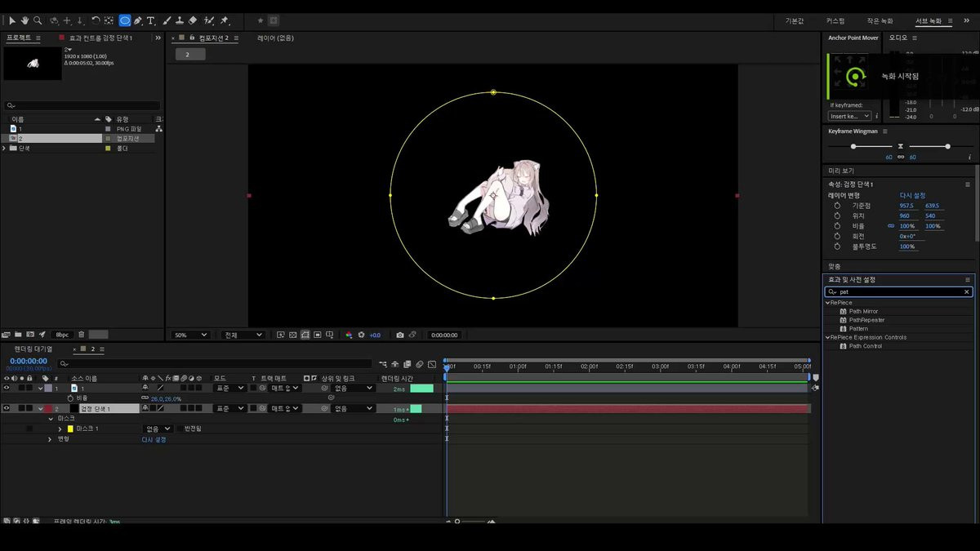Create new folder in Project panel

(x=18, y=335)
